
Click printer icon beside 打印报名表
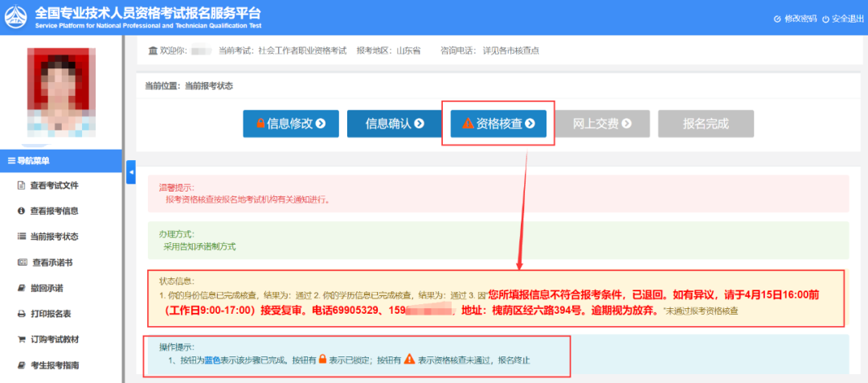pyautogui.click(x=22, y=314)
